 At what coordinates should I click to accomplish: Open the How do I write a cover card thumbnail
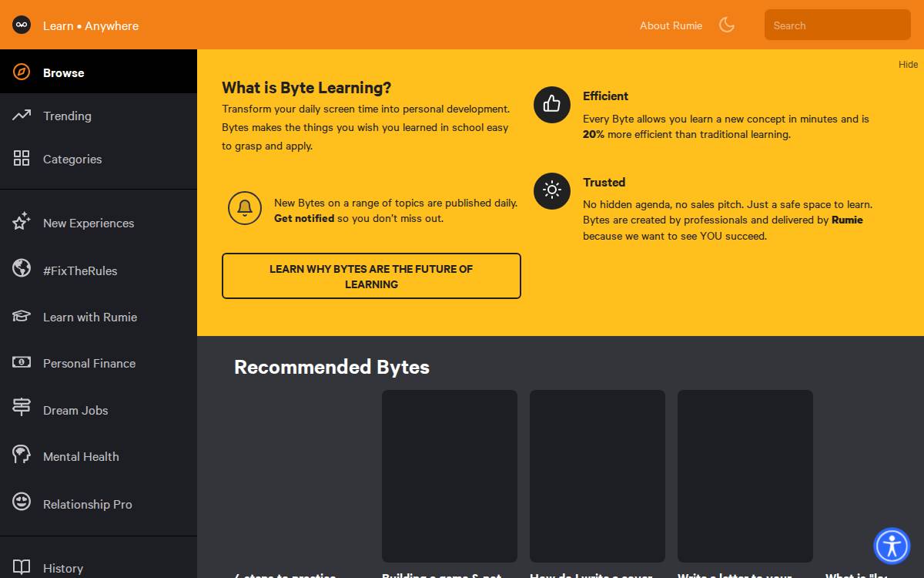pyautogui.click(x=598, y=476)
